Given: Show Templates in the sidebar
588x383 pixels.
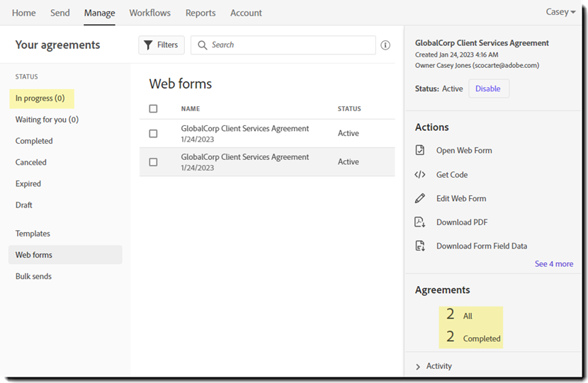Looking at the screenshot, I should 33,234.
